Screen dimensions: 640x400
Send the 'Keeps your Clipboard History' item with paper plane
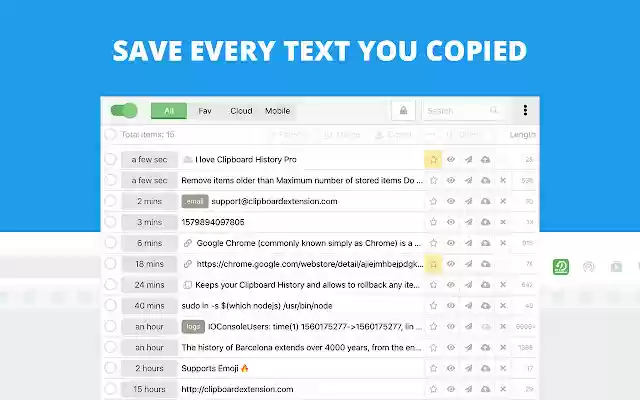click(x=468, y=284)
